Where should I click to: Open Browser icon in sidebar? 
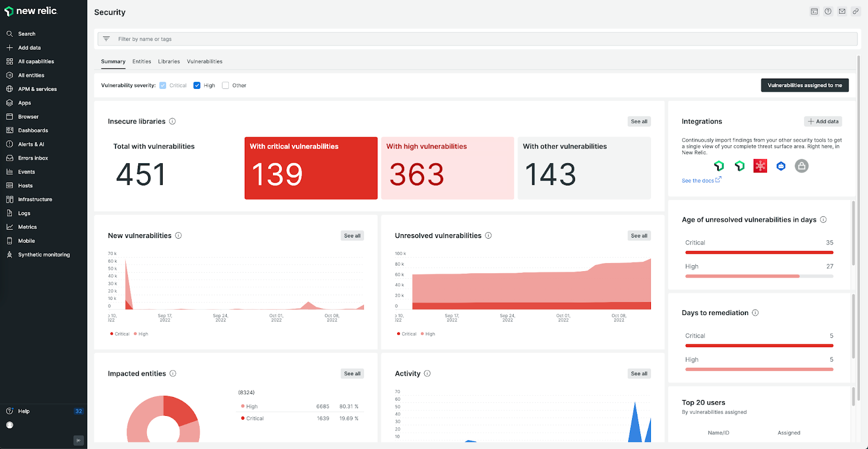9,117
